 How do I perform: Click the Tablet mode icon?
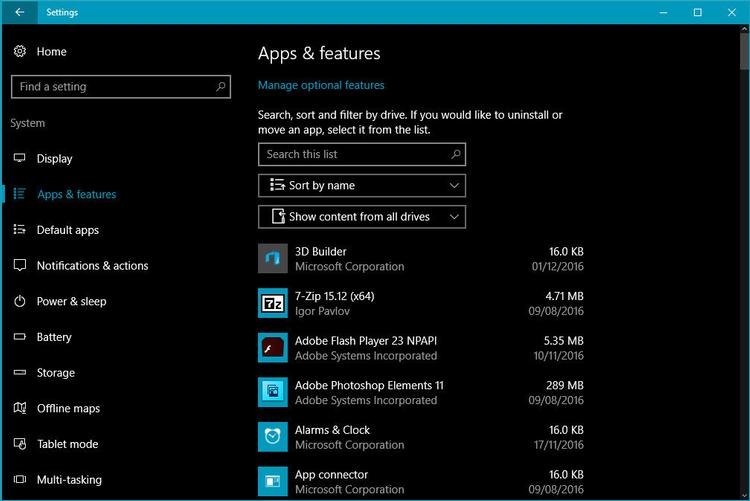click(20, 444)
